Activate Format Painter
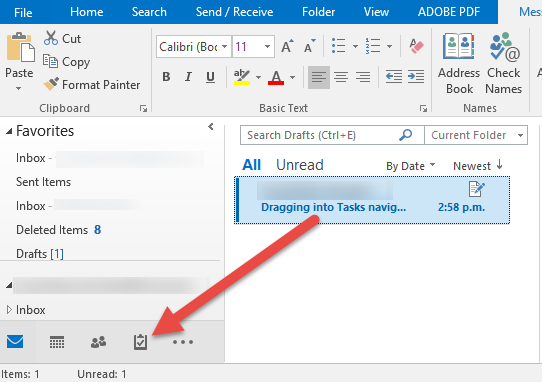 (92, 85)
